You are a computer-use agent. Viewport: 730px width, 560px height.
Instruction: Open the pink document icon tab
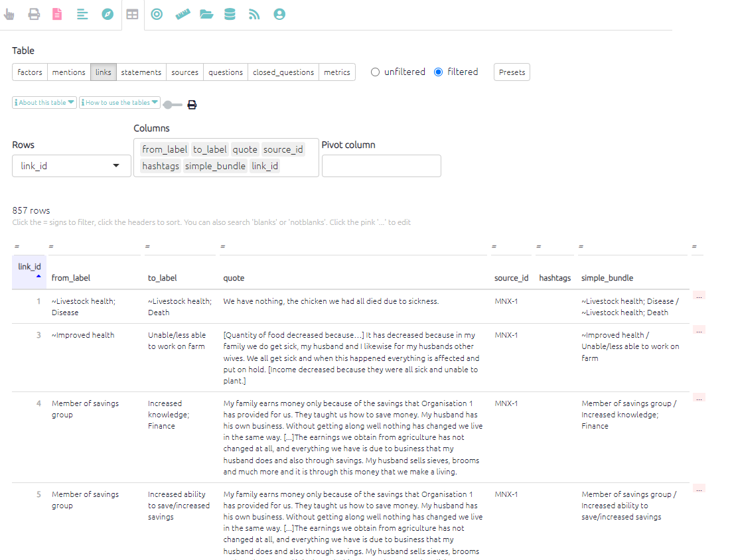coord(57,14)
